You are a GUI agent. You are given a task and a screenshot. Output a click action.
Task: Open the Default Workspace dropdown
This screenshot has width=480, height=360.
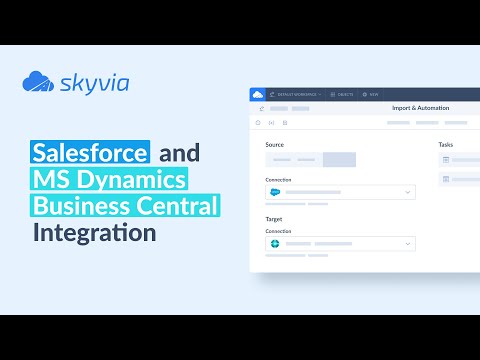pyautogui.click(x=296, y=95)
